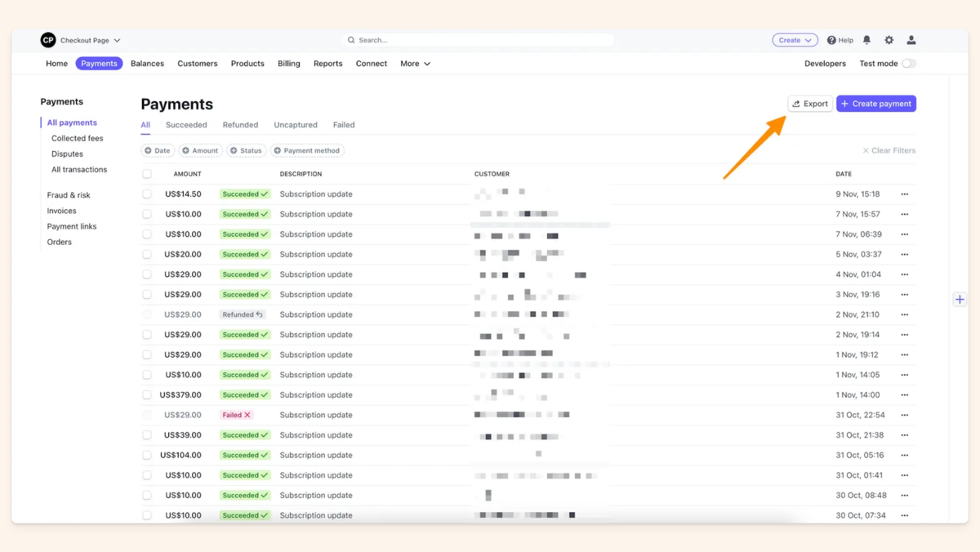This screenshot has height=552, width=980.
Task: Open the notifications bell icon
Action: pos(866,39)
